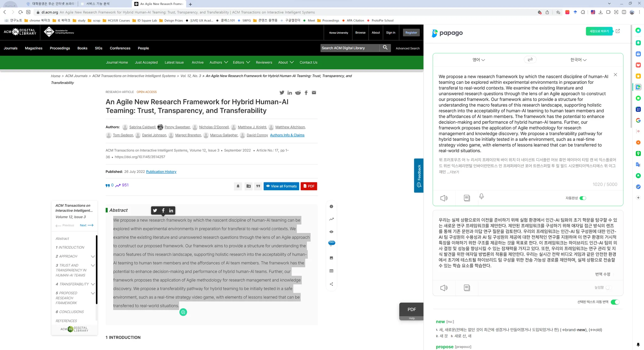Copy the translated Korean text
The height and width of the screenshot is (350, 644).
coord(467,288)
